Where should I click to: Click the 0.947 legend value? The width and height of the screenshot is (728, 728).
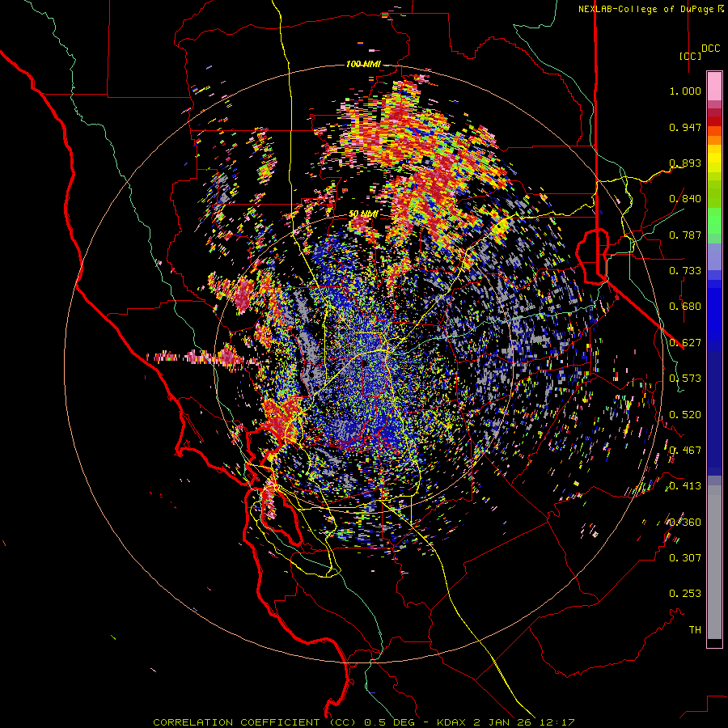click(x=685, y=127)
